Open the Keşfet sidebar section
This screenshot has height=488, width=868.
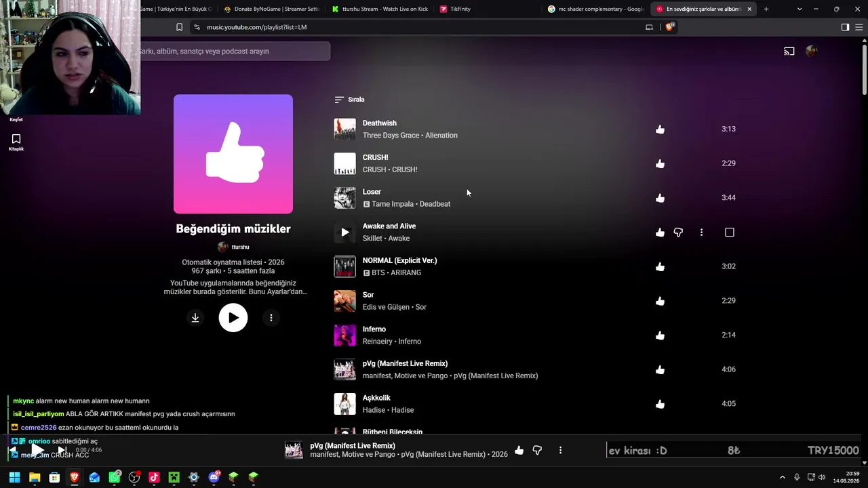(16, 119)
